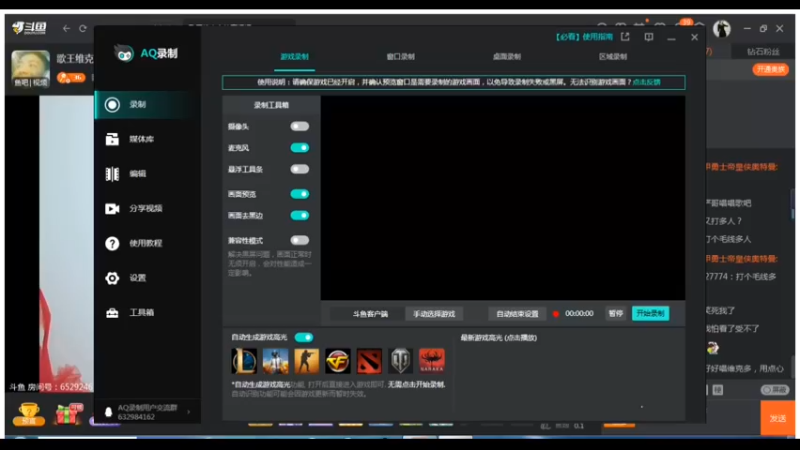The image size is (800, 450).
Task: Toggle the 麦克风 microphone switch
Action: pyautogui.click(x=299, y=147)
